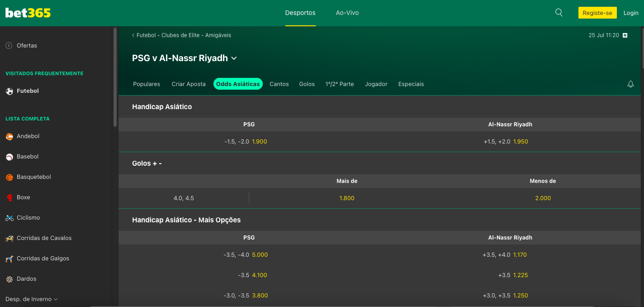644x307 pixels.
Task: Click the Corridas de Cavalos horse icon
Action: pyautogui.click(x=9, y=238)
